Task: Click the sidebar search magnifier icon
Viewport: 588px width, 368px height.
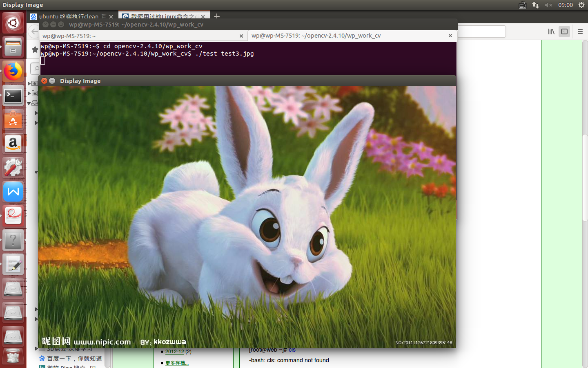Action: click(36, 68)
